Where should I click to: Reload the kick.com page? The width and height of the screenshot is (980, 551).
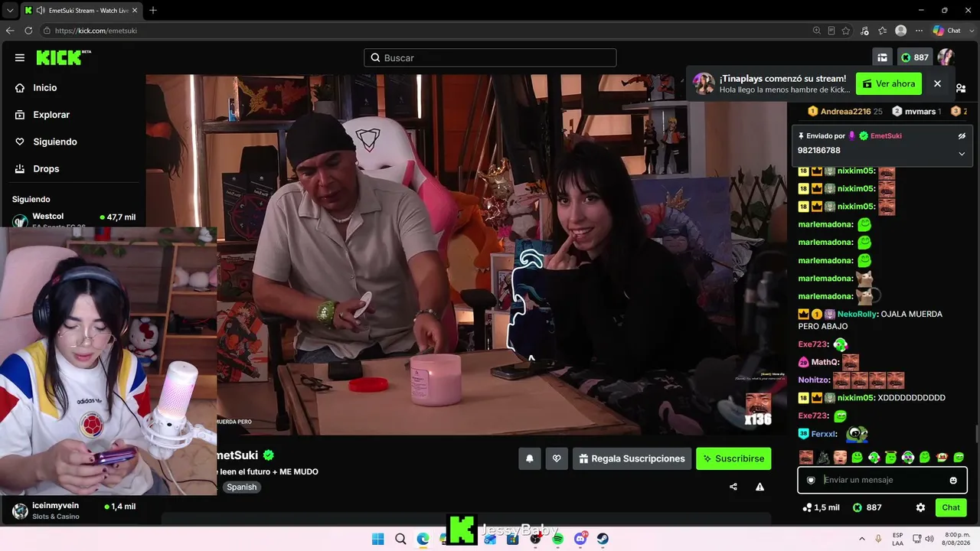(x=28, y=31)
